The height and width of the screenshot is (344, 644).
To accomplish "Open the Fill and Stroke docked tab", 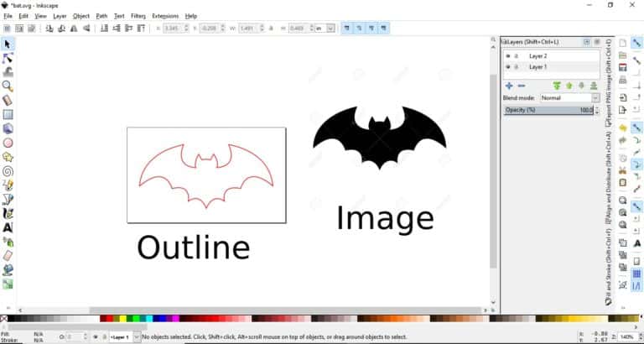I will coord(609,268).
